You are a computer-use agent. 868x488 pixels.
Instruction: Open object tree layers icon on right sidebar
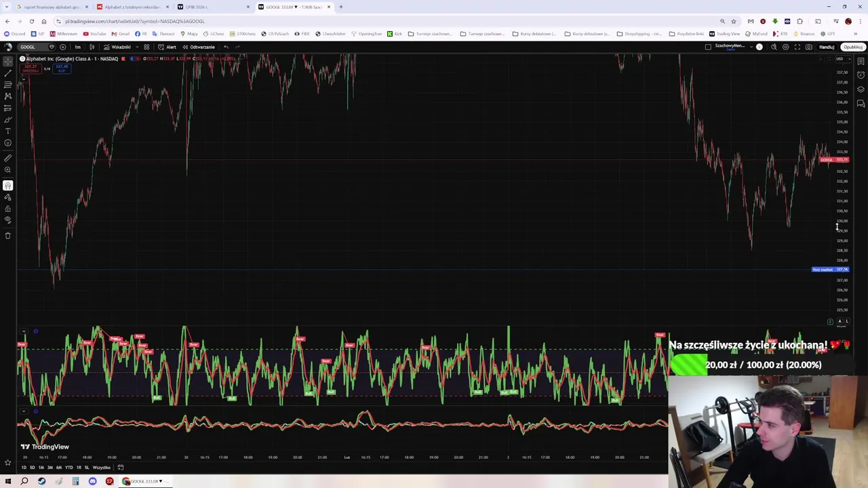(861, 89)
